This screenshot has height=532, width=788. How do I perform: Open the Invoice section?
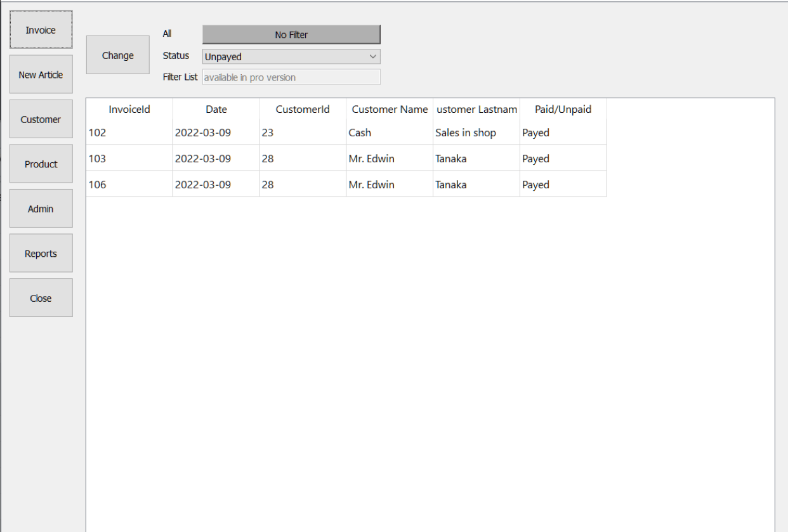click(41, 29)
